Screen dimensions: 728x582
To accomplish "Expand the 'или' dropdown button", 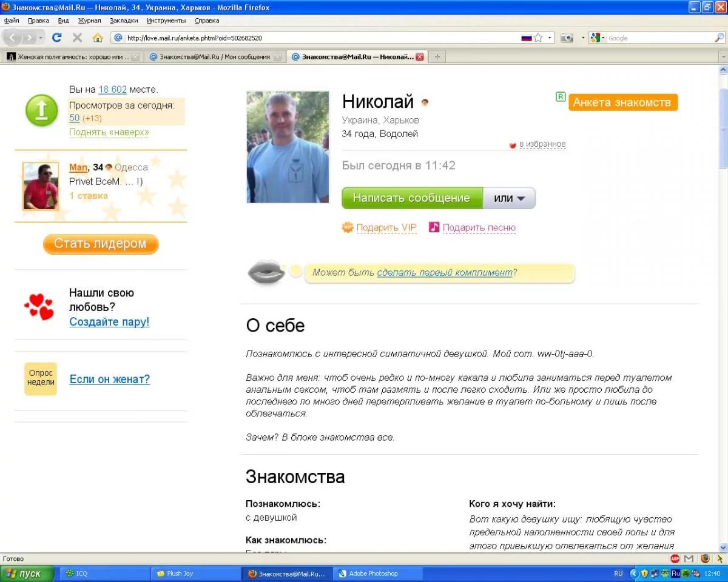I will [509, 198].
